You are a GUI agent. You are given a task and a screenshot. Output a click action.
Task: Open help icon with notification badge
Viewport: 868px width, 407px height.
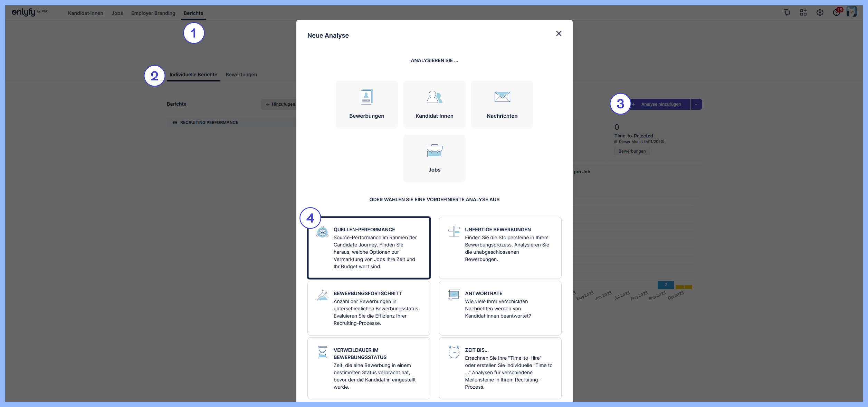pos(836,13)
